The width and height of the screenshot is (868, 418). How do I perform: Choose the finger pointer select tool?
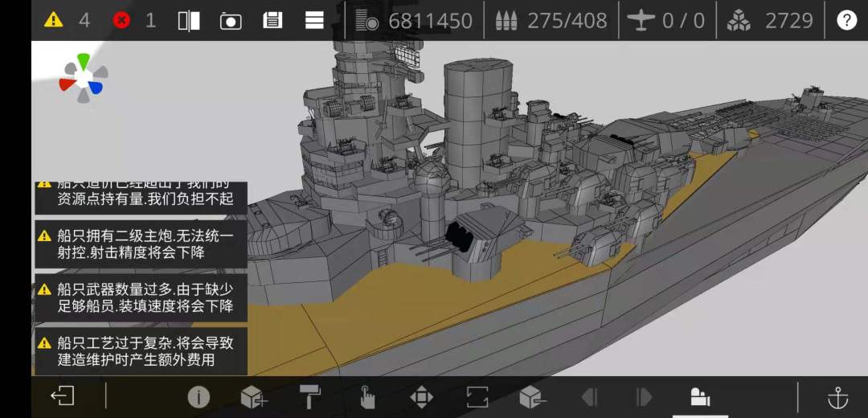366,397
